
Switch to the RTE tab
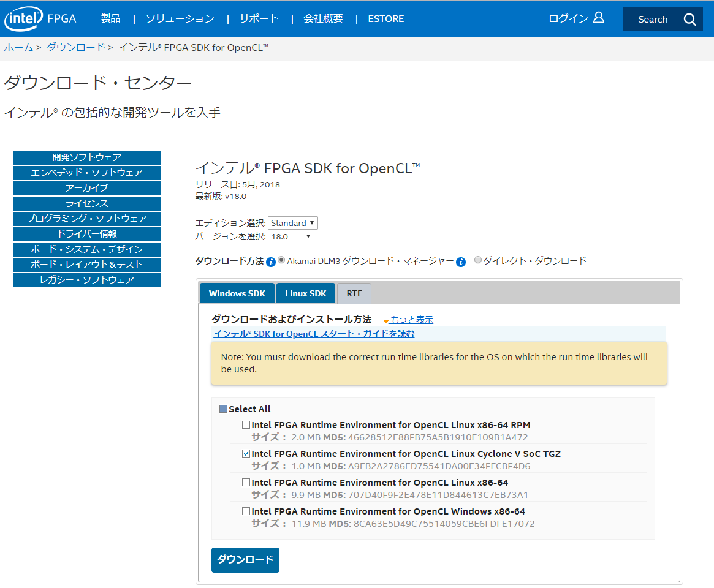(354, 293)
